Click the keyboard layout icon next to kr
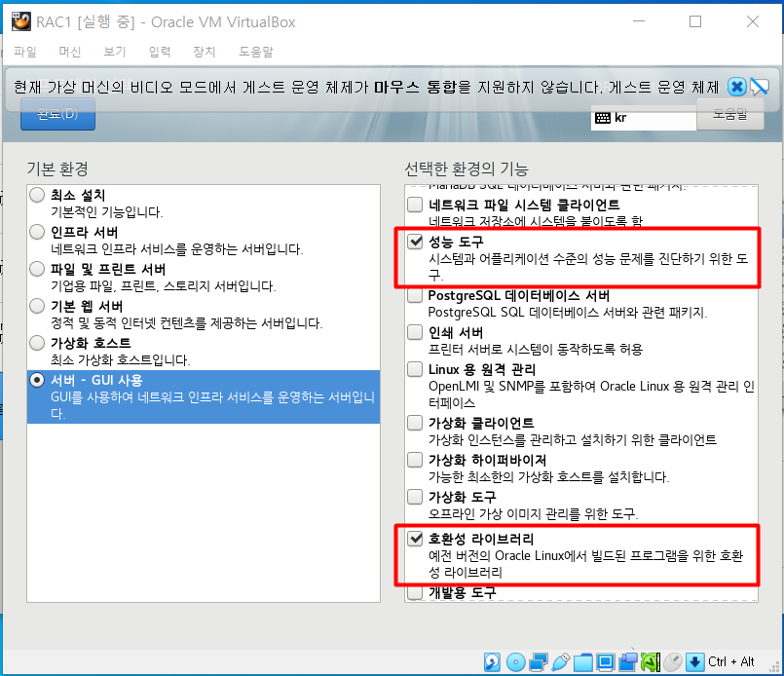The image size is (784, 676). [603, 118]
